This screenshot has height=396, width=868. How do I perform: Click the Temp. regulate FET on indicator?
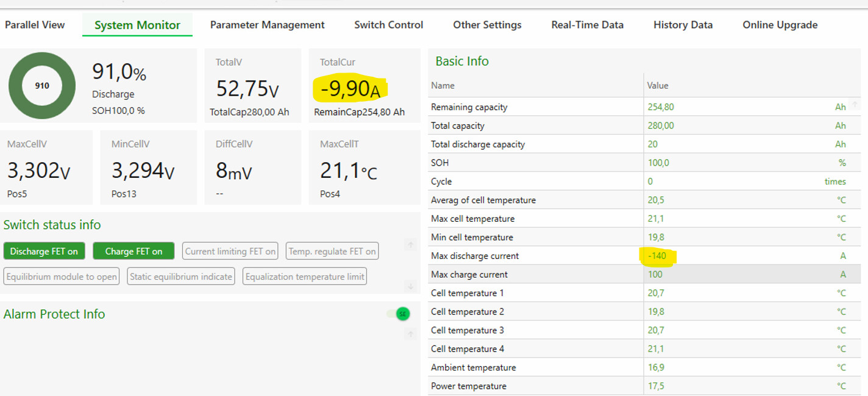pyautogui.click(x=332, y=251)
